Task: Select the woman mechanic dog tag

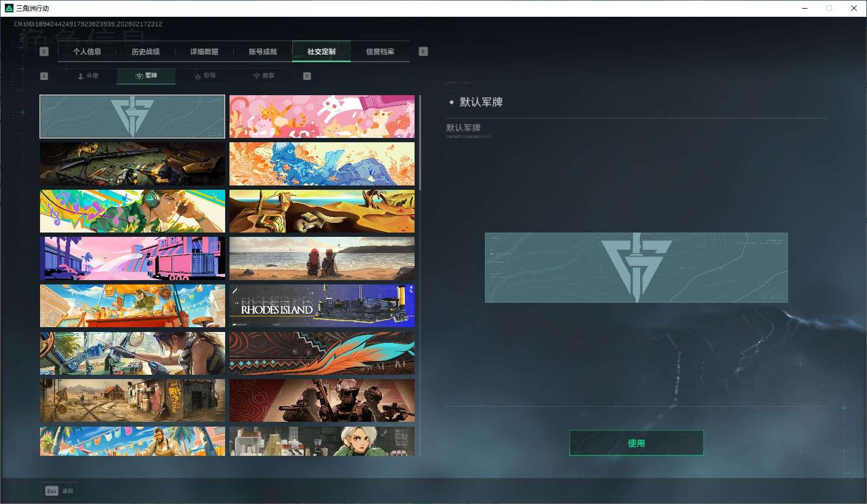Action: [132, 353]
